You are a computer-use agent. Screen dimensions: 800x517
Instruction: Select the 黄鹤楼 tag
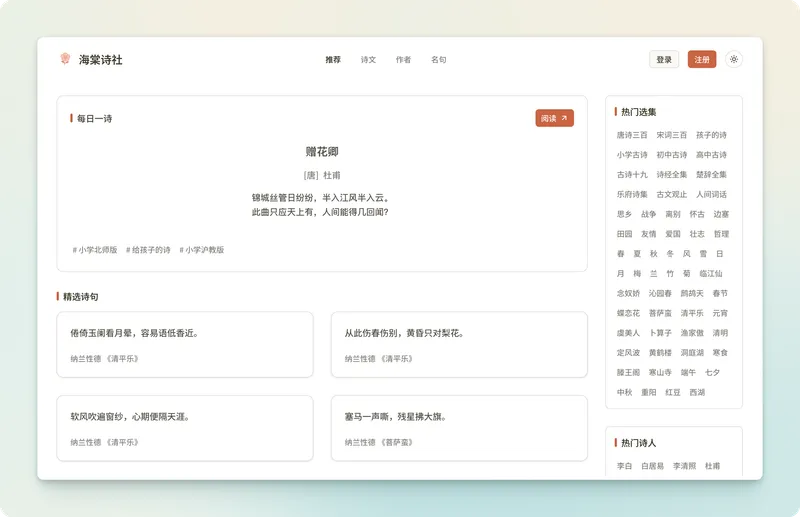pyautogui.click(x=660, y=353)
